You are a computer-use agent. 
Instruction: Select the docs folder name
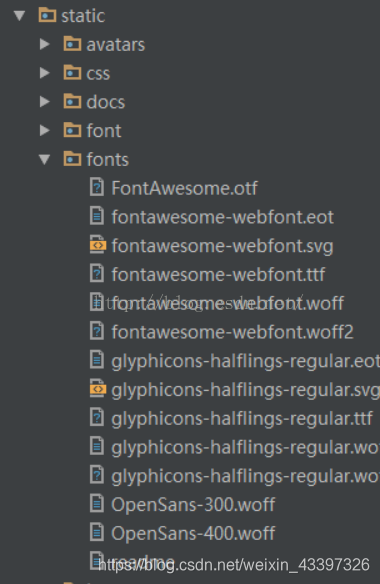[x=106, y=102]
